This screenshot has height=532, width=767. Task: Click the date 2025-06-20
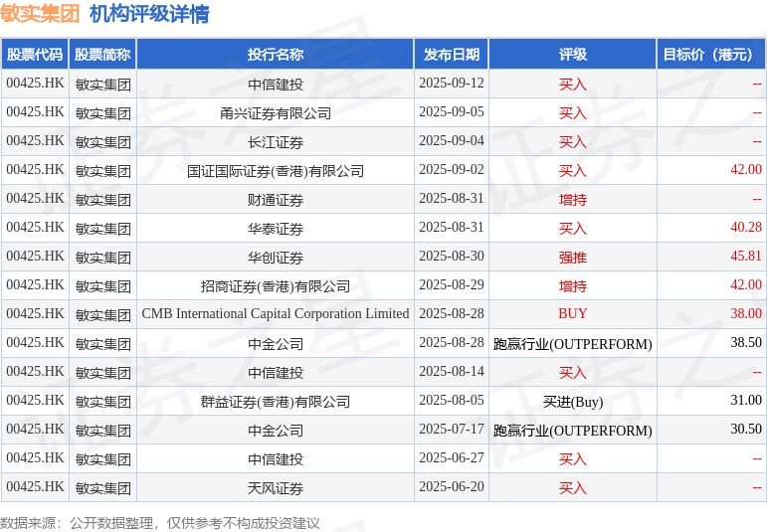pos(452,486)
